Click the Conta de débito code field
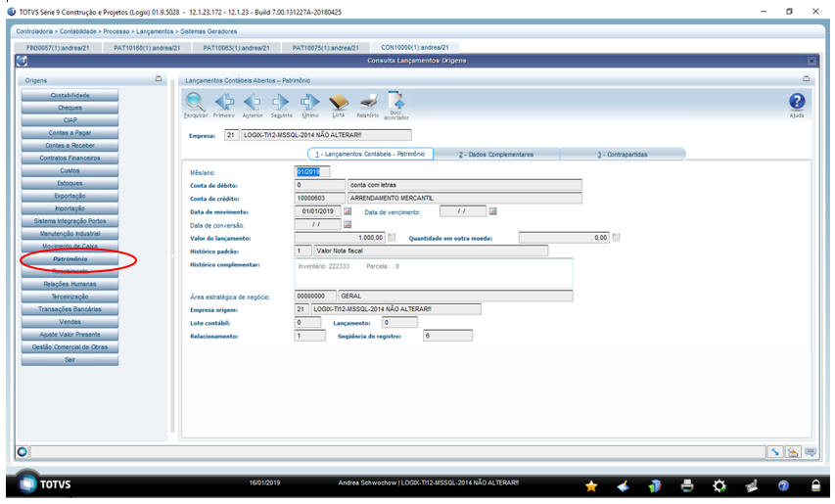This screenshot has height=504, width=835. [319, 185]
